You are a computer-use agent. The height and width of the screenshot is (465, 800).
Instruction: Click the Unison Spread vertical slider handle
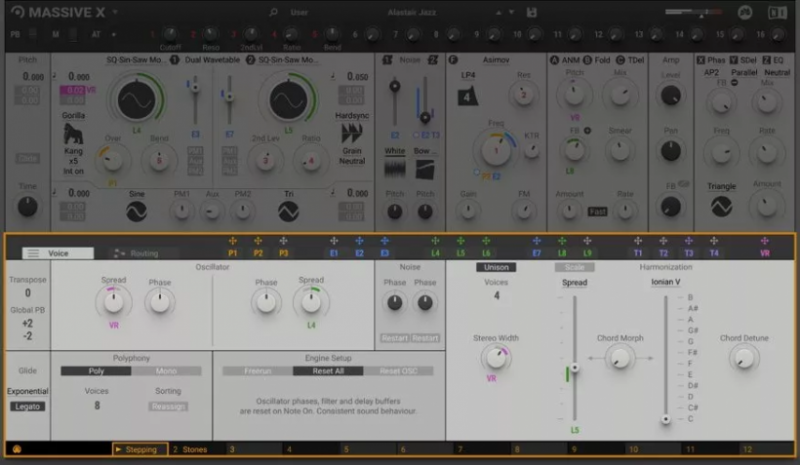(574, 368)
